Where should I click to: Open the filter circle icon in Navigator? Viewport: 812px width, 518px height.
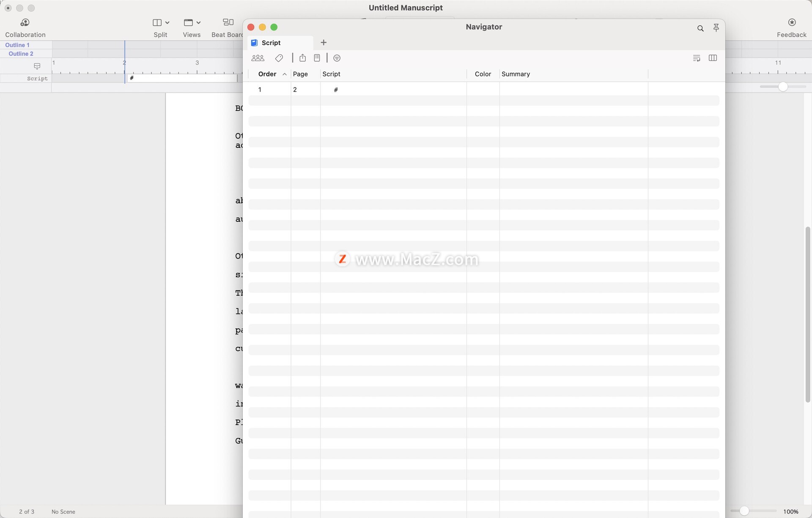[x=337, y=58]
